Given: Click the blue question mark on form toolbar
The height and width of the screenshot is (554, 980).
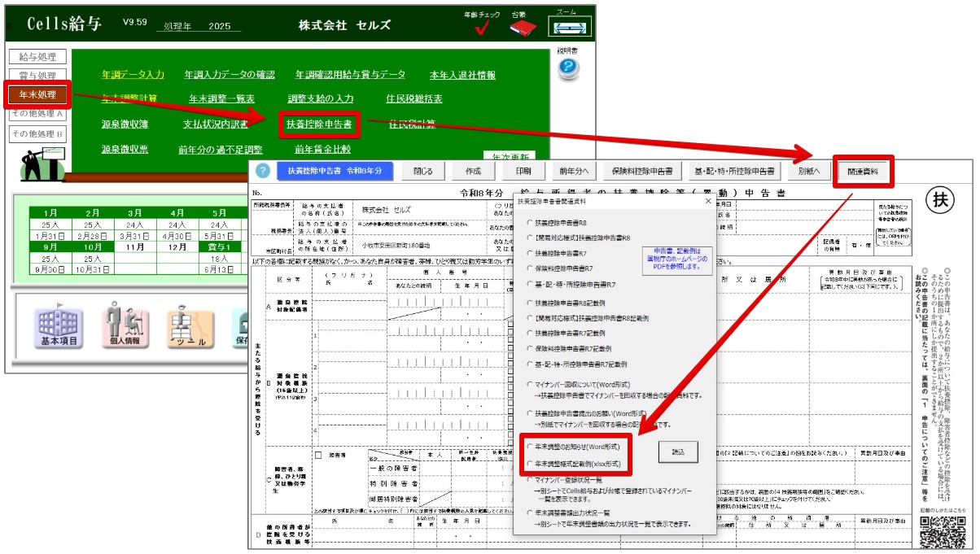Looking at the screenshot, I should tap(262, 172).
